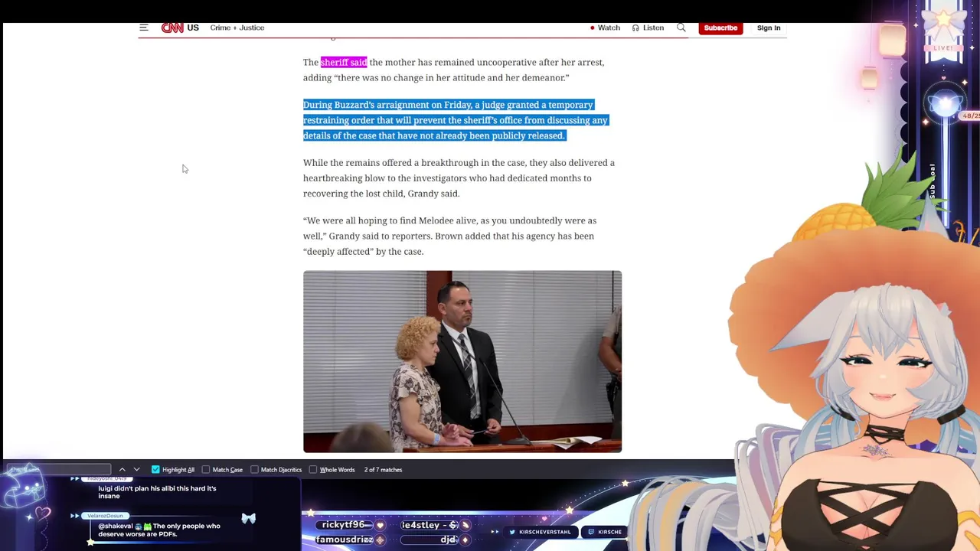Image resolution: width=980 pixels, height=551 pixels.
Task: Click the Listen headphones link
Action: point(648,28)
